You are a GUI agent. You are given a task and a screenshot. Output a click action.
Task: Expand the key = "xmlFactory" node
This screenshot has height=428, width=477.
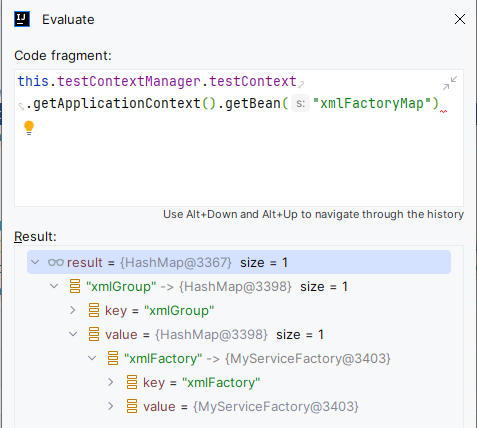111,382
